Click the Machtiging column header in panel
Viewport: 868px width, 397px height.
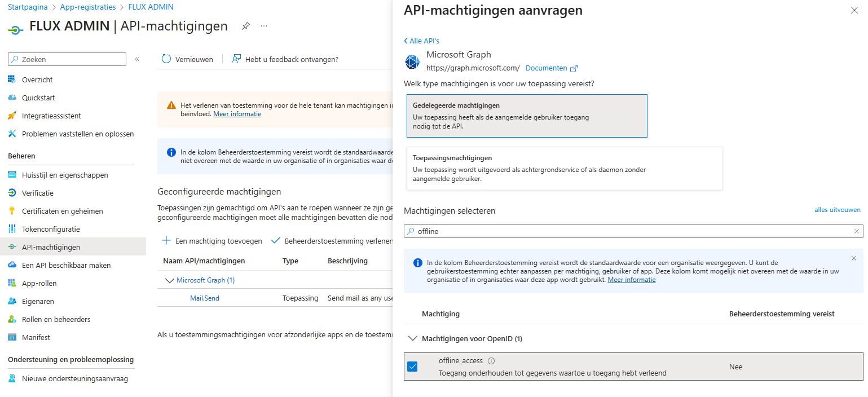(441, 314)
